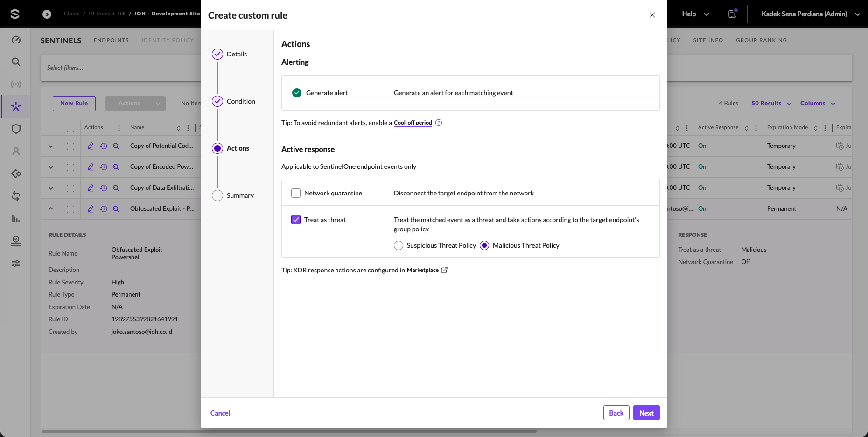Open the 50 Results dropdown
This screenshot has height=437, width=868.
point(771,104)
